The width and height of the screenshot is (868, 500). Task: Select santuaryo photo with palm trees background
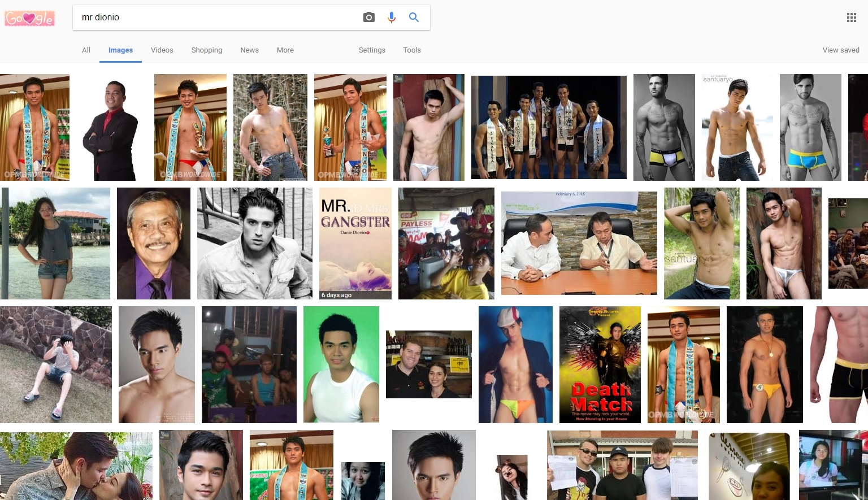(x=702, y=244)
